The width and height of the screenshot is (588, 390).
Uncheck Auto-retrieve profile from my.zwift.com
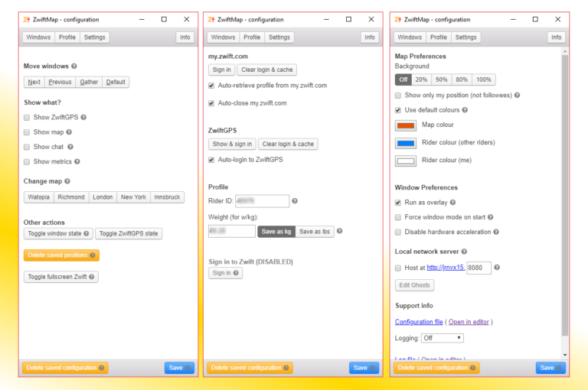[x=211, y=86]
